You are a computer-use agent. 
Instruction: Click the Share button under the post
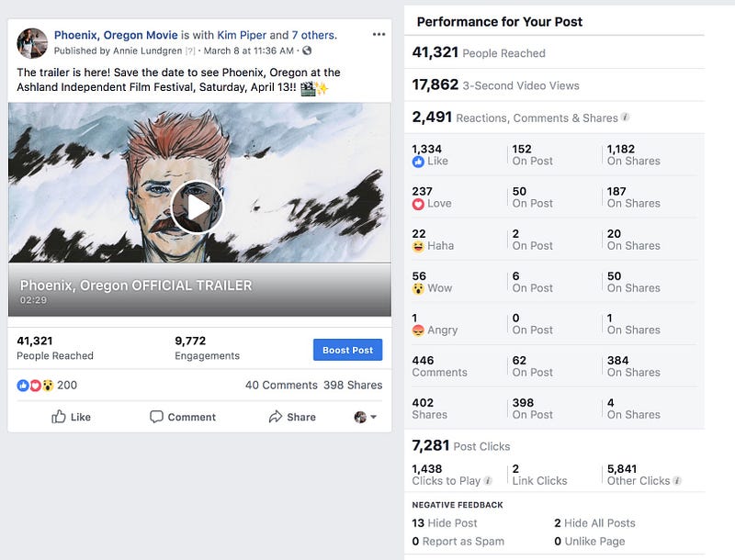click(x=292, y=417)
